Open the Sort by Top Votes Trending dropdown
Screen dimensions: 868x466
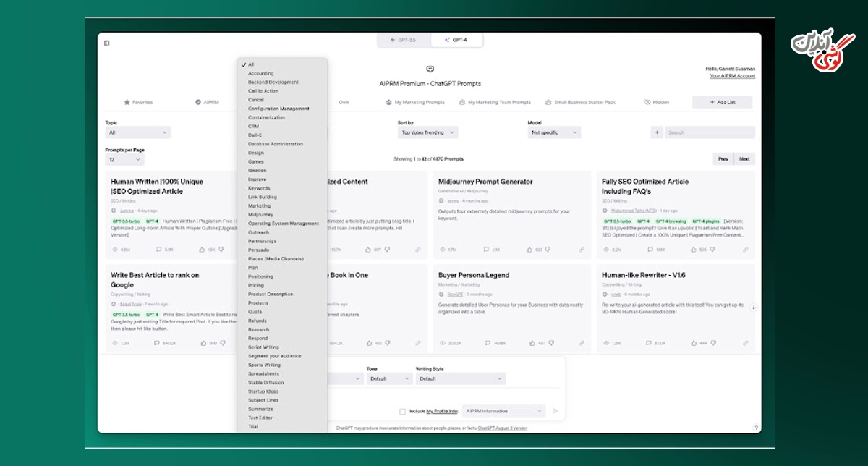click(427, 132)
